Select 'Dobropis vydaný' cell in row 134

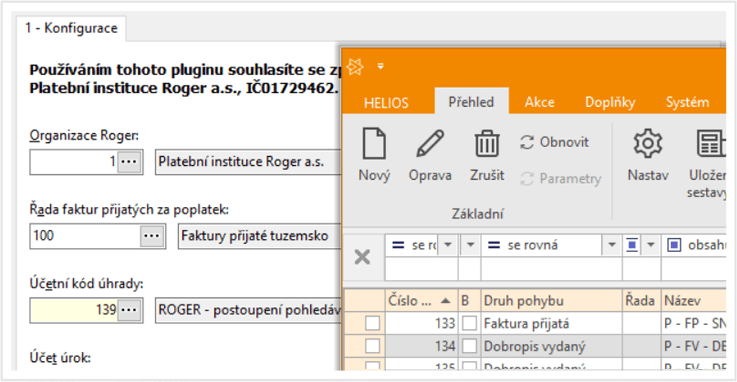tap(551, 346)
